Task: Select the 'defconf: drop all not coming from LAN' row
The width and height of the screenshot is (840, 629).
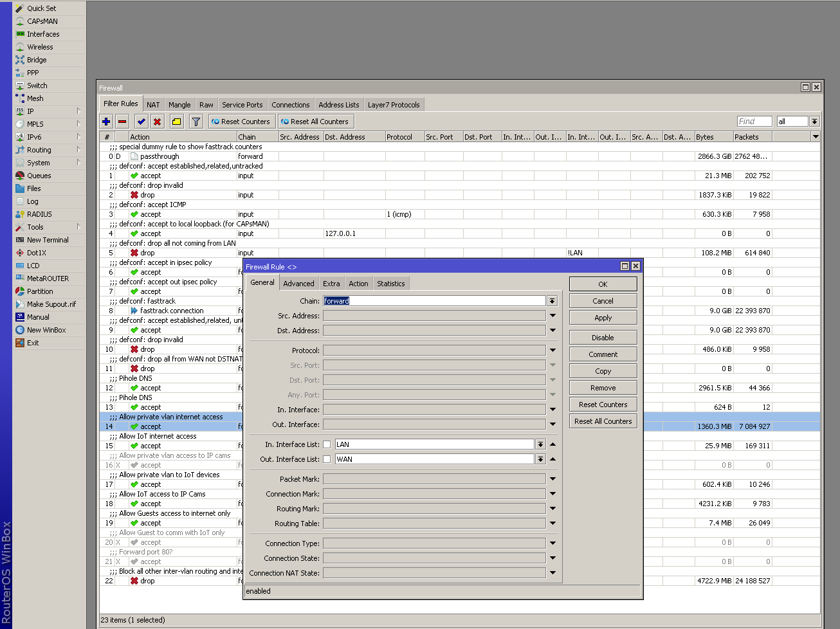Action: tap(460, 243)
